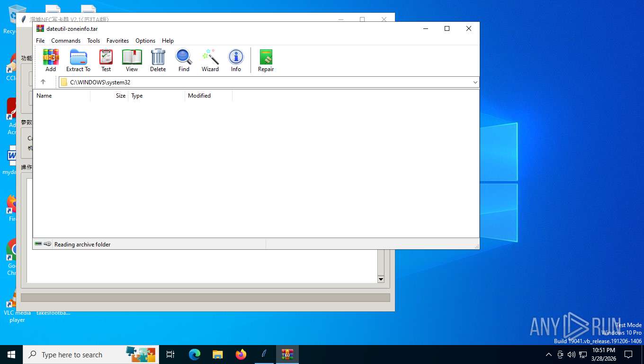Open the Favorites menu
The width and height of the screenshot is (644, 364).
click(x=117, y=41)
